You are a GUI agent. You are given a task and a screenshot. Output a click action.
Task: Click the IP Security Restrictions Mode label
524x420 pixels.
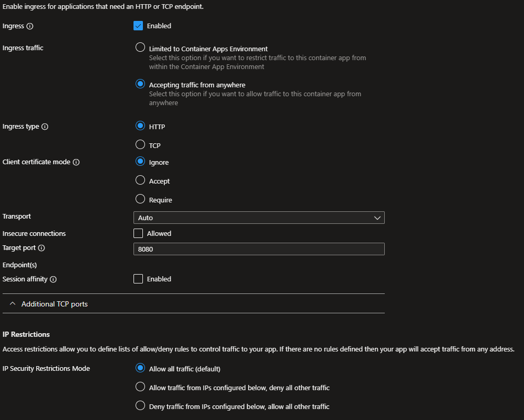[x=46, y=368]
